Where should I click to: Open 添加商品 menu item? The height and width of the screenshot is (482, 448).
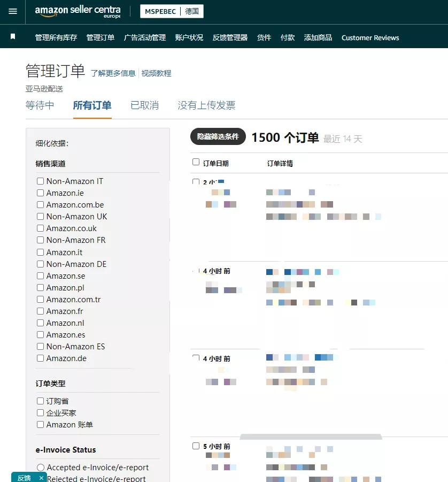point(318,37)
